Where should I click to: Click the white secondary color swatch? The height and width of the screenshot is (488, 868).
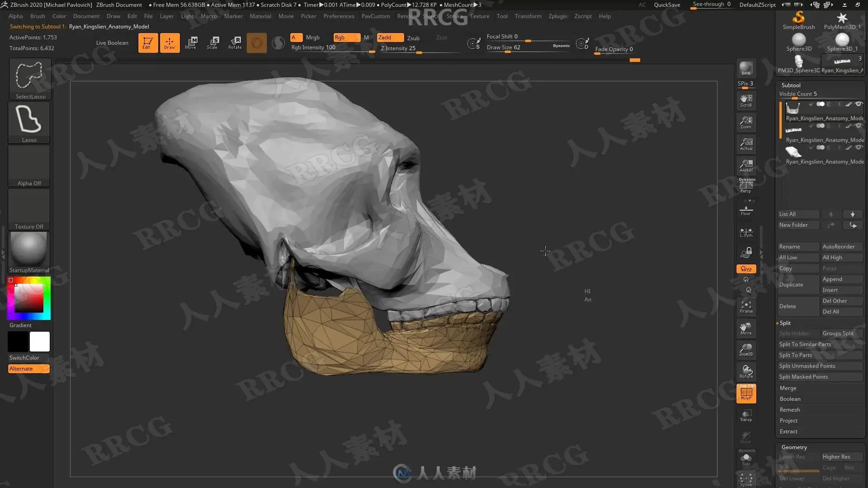(x=40, y=342)
